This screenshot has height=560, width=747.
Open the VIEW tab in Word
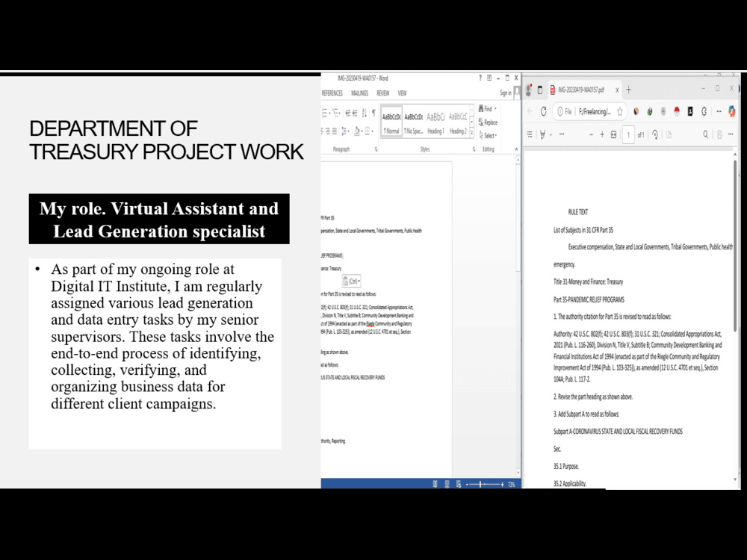402,93
